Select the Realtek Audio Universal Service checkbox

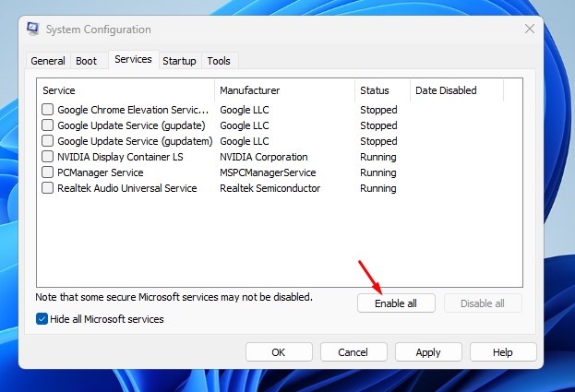[x=48, y=188]
